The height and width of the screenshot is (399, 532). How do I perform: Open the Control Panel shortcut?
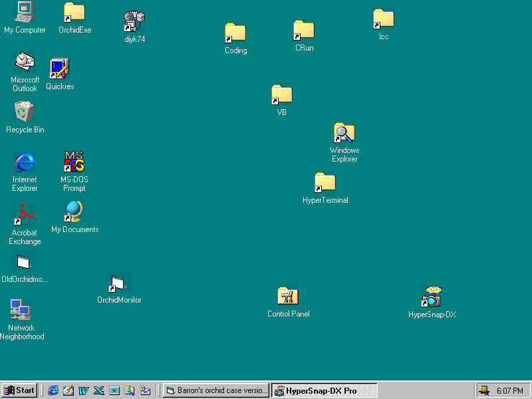point(288,297)
